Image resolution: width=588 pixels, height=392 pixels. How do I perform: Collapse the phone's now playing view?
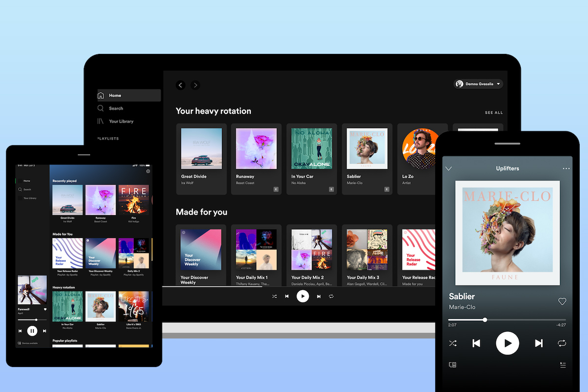tap(448, 169)
